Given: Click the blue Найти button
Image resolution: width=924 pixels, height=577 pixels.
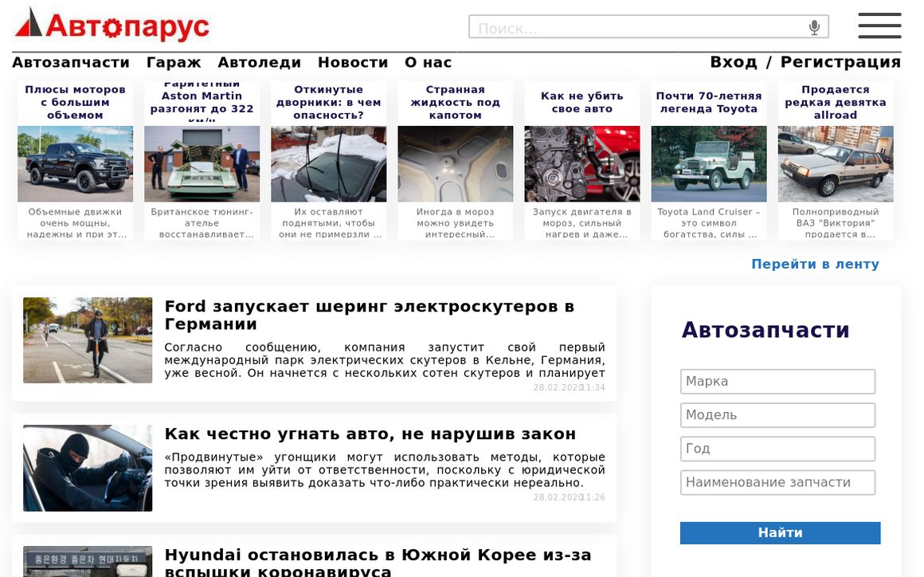Looking at the screenshot, I should 780,533.
